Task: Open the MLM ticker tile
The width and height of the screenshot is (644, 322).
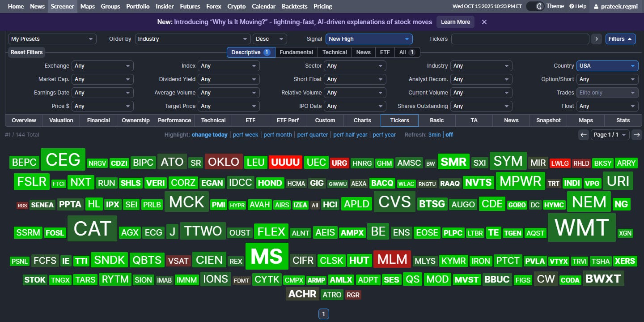Action: 392,259
